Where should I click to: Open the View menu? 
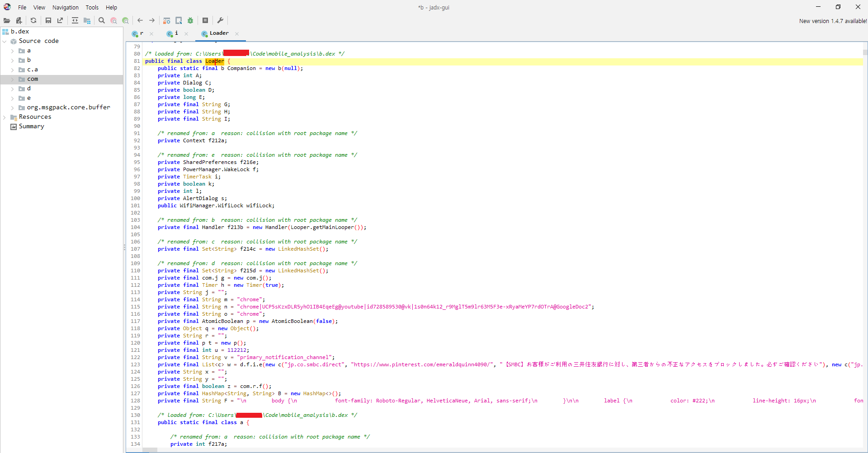39,7
